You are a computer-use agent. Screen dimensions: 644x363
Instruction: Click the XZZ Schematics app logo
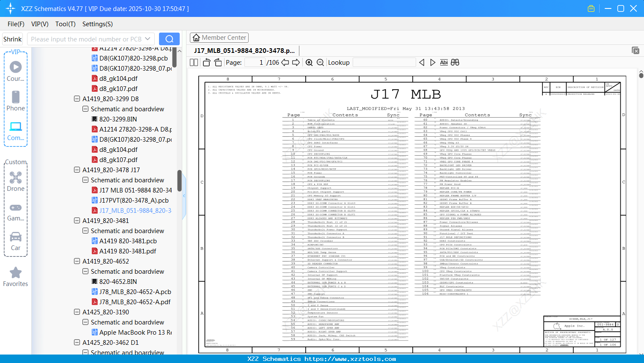(x=11, y=8)
